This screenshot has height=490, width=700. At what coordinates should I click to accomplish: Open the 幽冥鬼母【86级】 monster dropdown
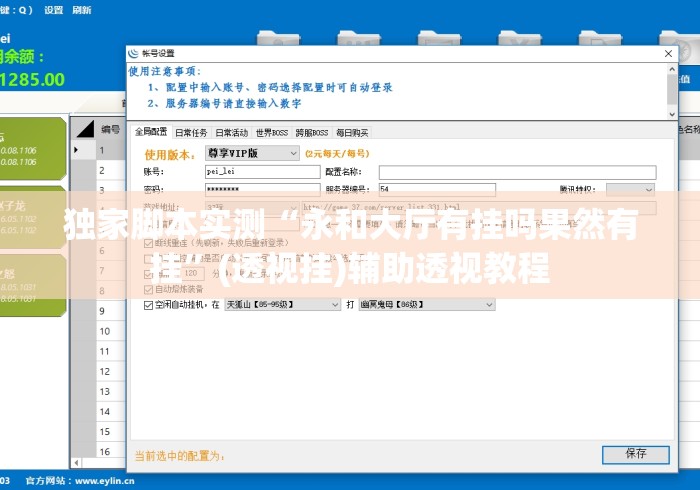(x=427, y=304)
